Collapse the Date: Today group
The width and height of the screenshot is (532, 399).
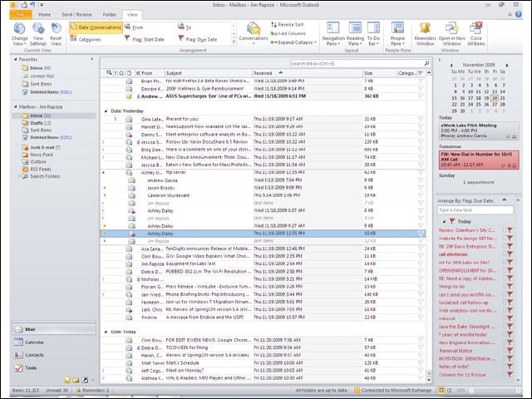tap(106, 332)
